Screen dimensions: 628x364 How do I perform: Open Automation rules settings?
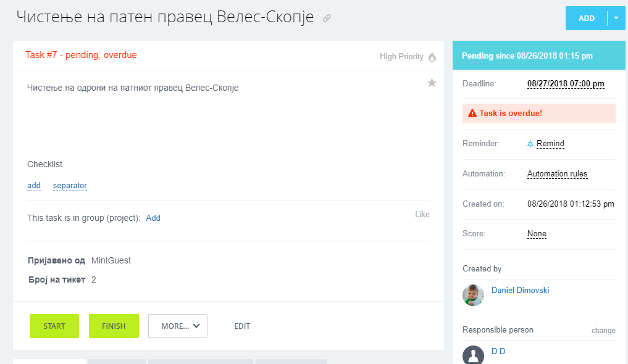coord(557,174)
